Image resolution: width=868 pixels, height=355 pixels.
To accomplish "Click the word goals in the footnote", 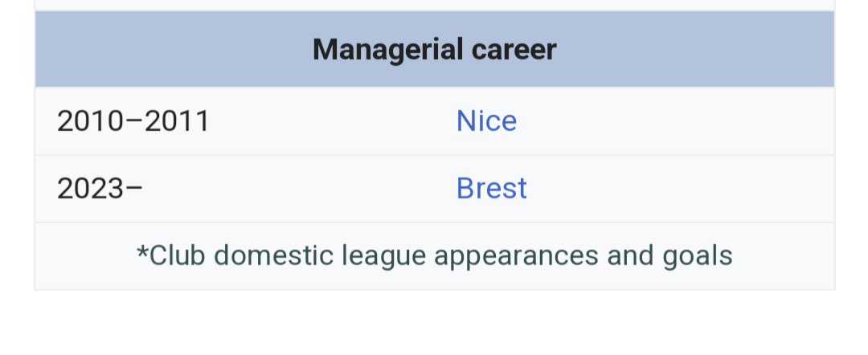I will point(698,257).
